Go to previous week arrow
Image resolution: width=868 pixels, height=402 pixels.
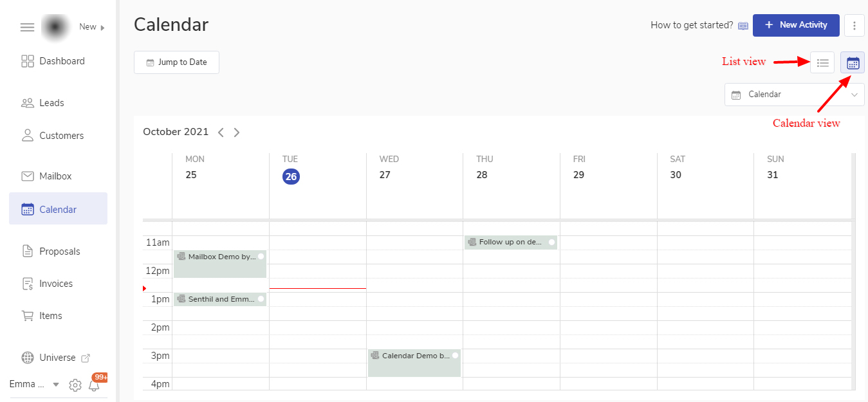click(x=221, y=132)
